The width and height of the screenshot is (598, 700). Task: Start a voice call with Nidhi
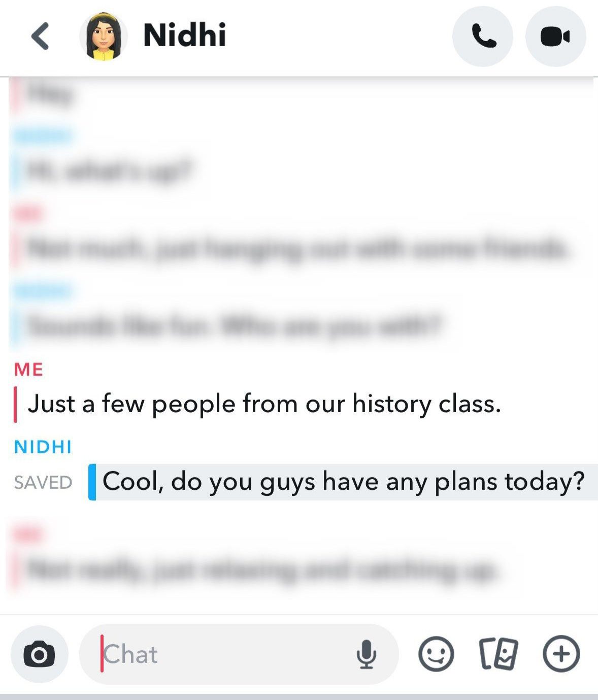[x=483, y=36]
